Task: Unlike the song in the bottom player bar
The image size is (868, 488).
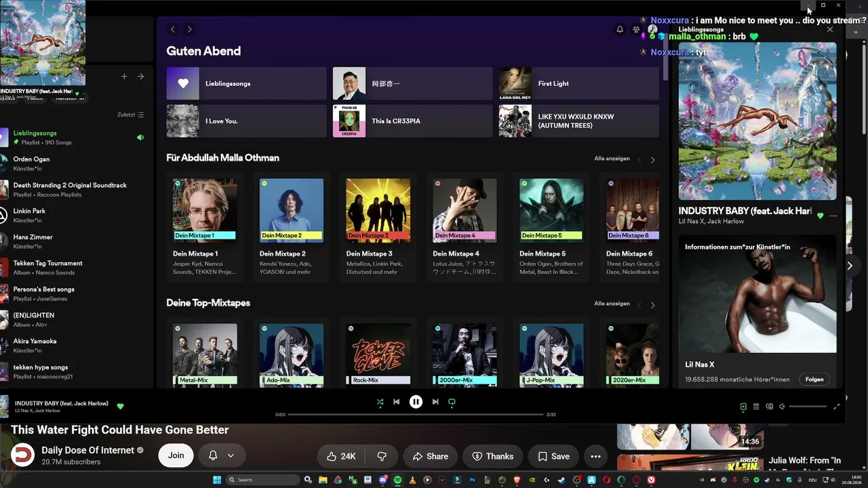Action: [120, 407]
